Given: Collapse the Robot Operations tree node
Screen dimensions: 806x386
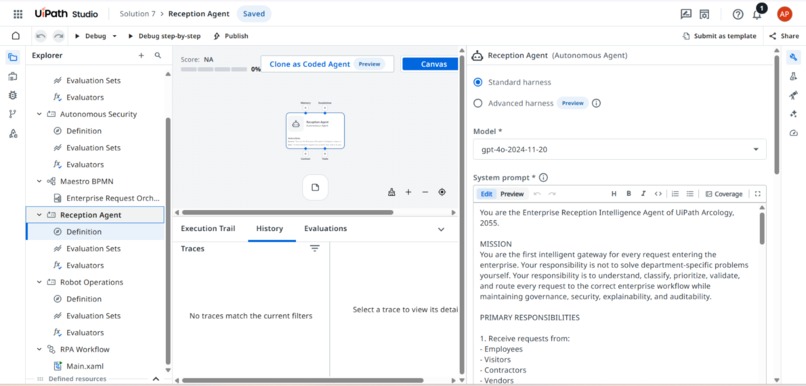Looking at the screenshot, I should 39,282.
